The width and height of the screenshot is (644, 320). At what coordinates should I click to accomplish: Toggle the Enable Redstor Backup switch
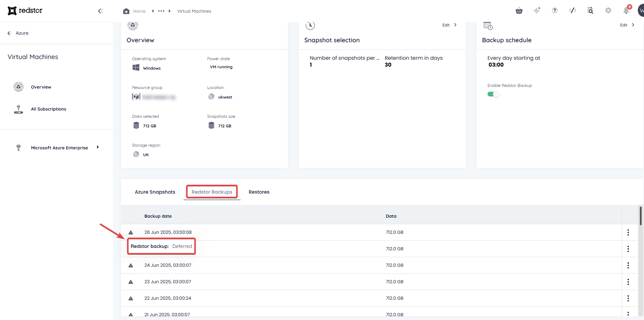[493, 94]
